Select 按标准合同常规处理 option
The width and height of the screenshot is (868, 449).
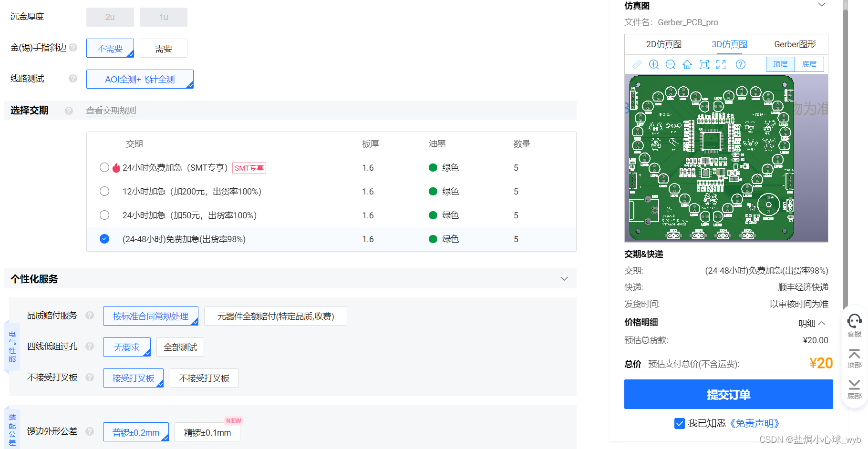(151, 316)
